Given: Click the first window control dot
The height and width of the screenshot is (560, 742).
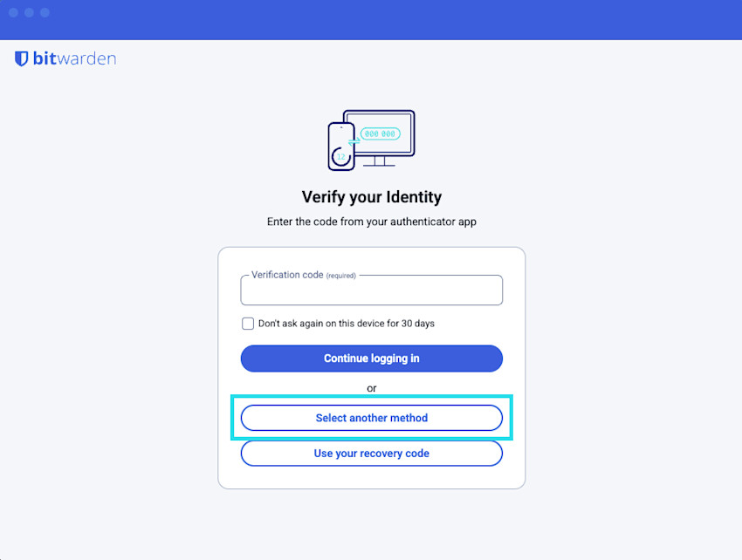Looking at the screenshot, I should click(x=13, y=13).
